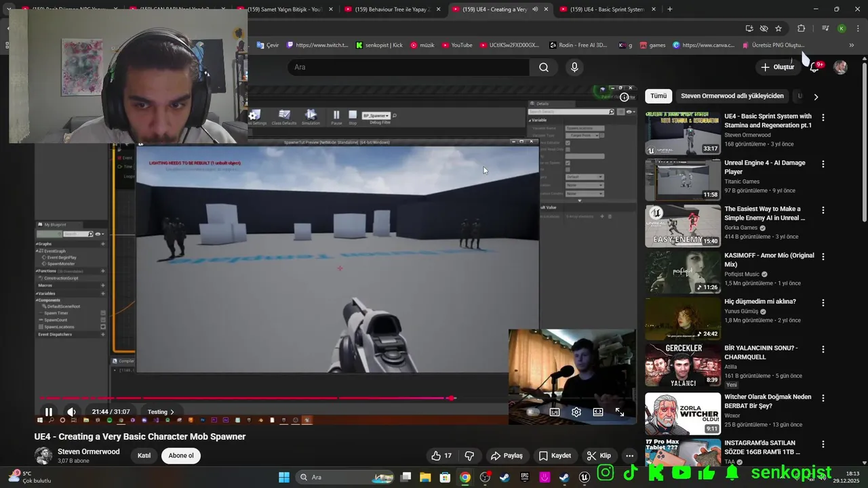This screenshot has width=868, height=488.
Task: Open options for Easiest Way Enemy AI video
Action: coord(823,210)
